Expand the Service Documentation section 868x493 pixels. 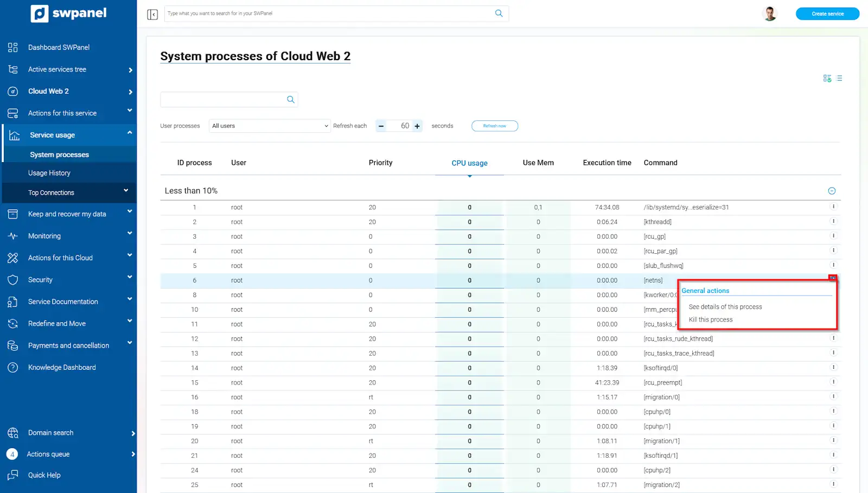pos(130,299)
